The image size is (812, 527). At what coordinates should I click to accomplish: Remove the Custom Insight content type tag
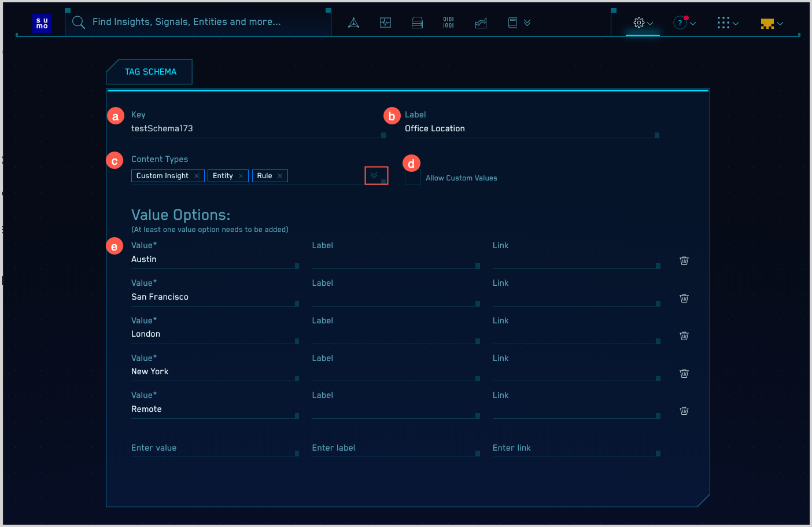coord(197,176)
